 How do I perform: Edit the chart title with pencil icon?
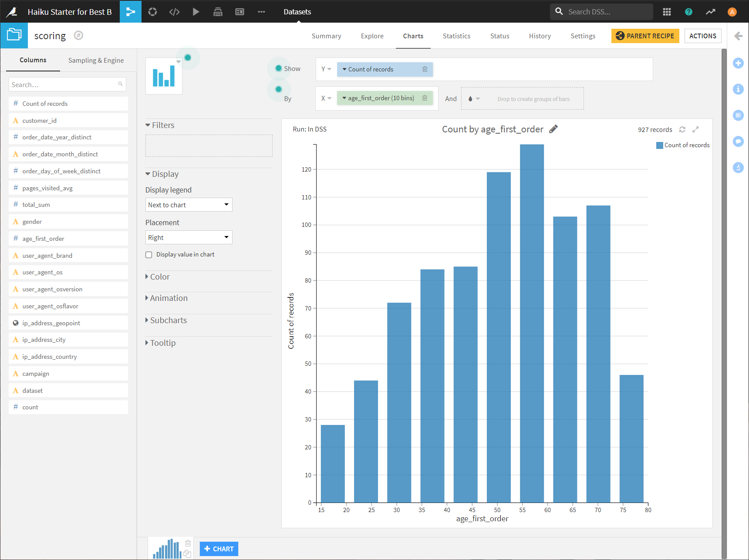coord(553,129)
